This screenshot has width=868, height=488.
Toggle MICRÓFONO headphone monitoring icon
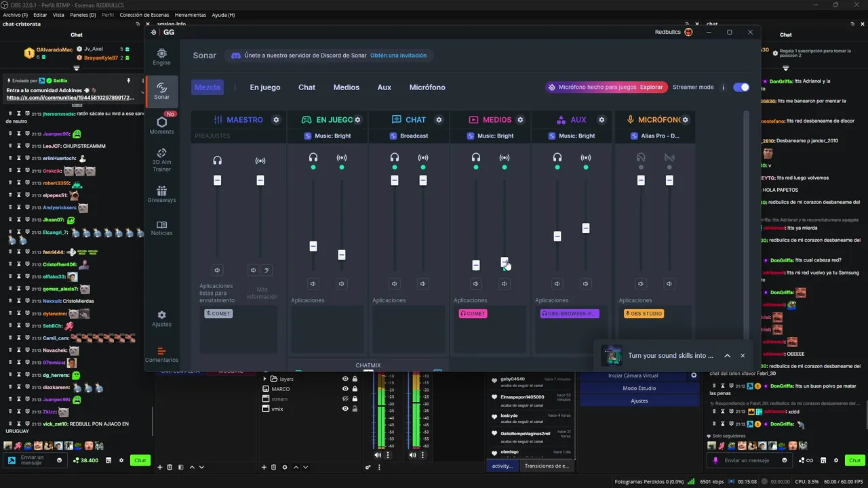point(641,158)
